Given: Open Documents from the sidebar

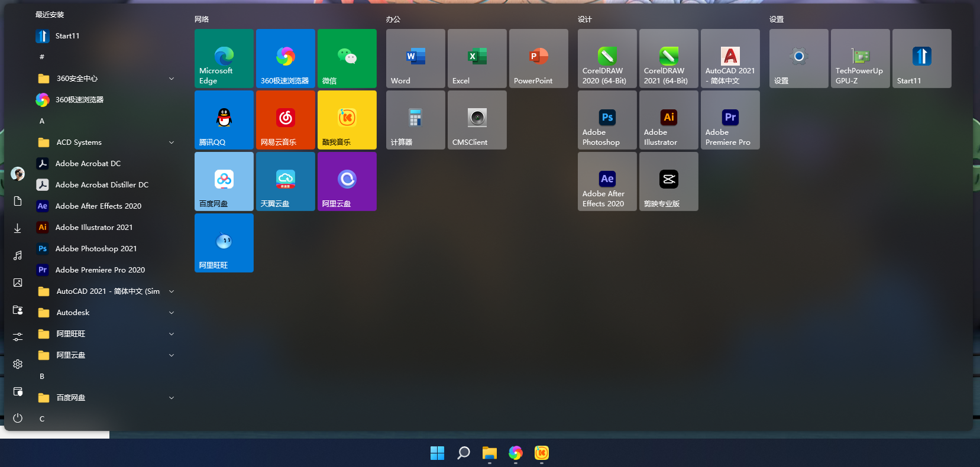Looking at the screenshot, I should click(x=18, y=202).
